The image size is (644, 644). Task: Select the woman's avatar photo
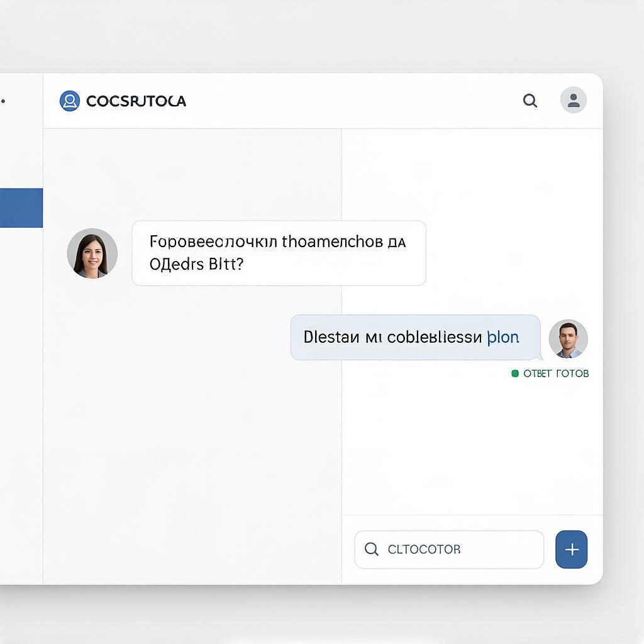[92, 253]
